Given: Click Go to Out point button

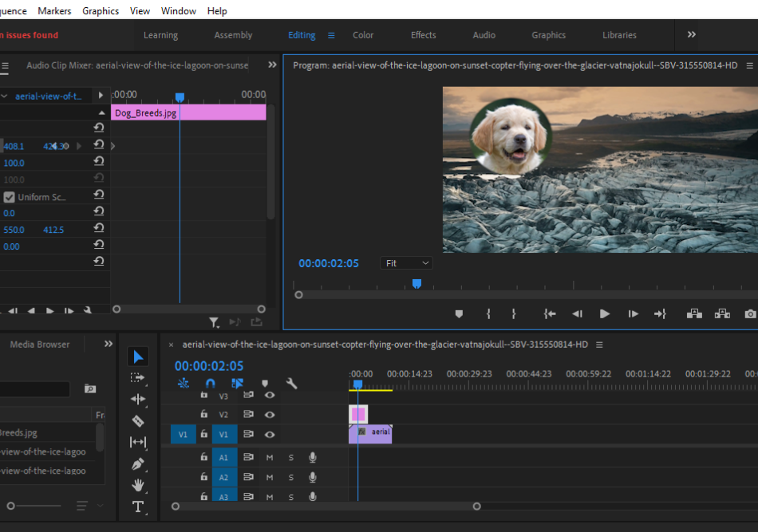Looking at the screenshot, I should (660, 314).
